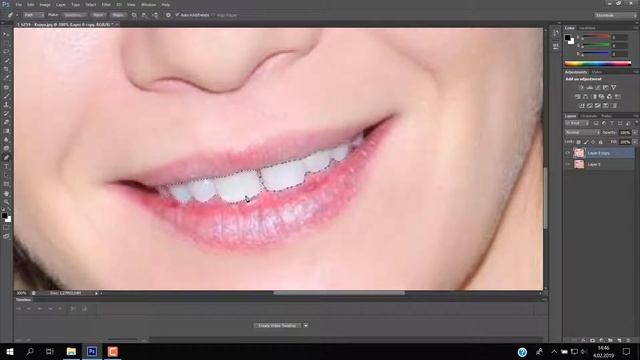Select the Gradient tool

click(6, 131)
